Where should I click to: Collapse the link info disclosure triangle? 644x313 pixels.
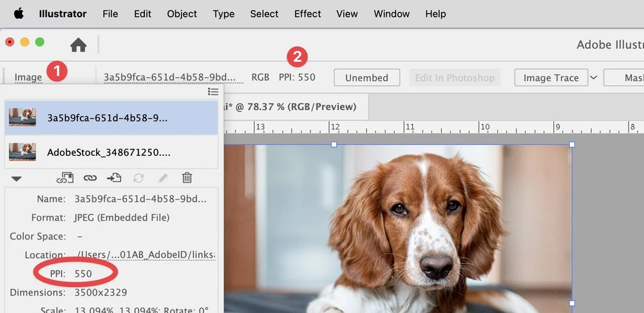pyautogui.click(x=17, y=178)
